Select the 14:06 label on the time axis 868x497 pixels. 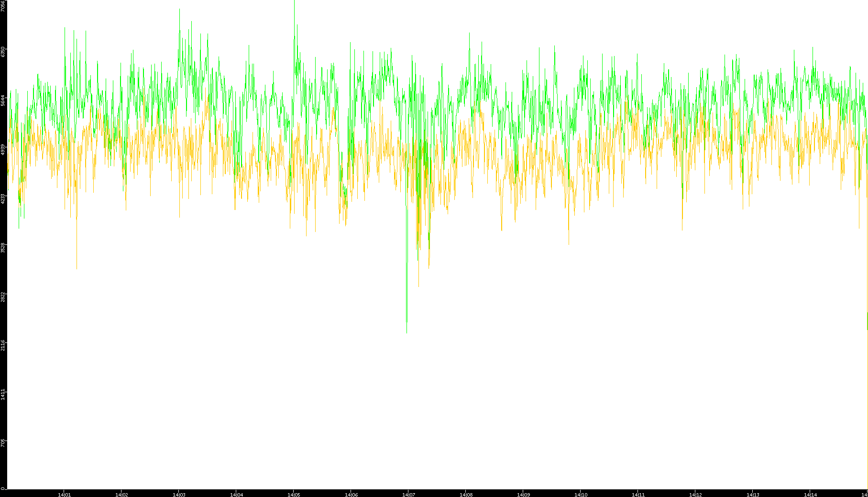[352, 494]
